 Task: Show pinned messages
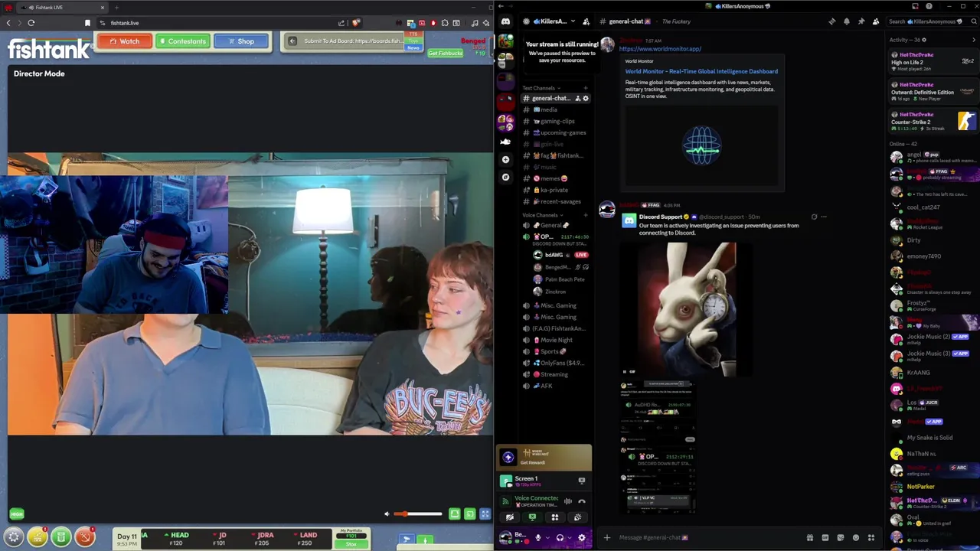(x=861, y=21)
